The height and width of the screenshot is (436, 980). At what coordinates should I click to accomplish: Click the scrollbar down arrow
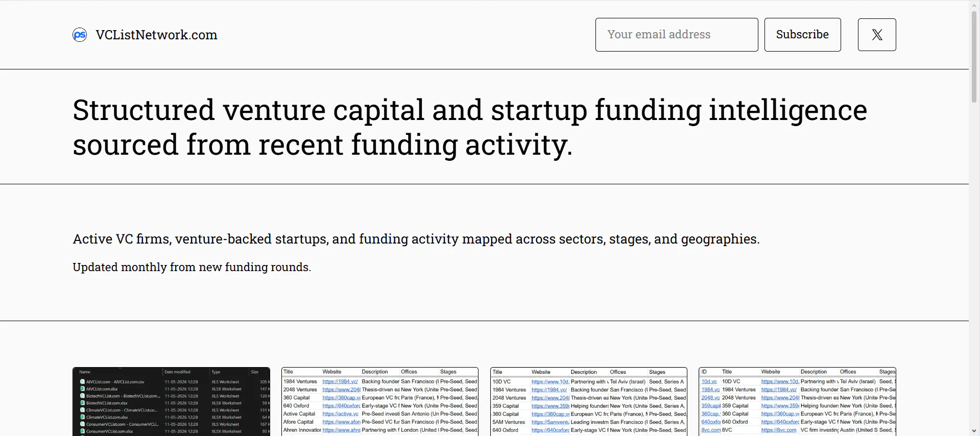point(974,431)
